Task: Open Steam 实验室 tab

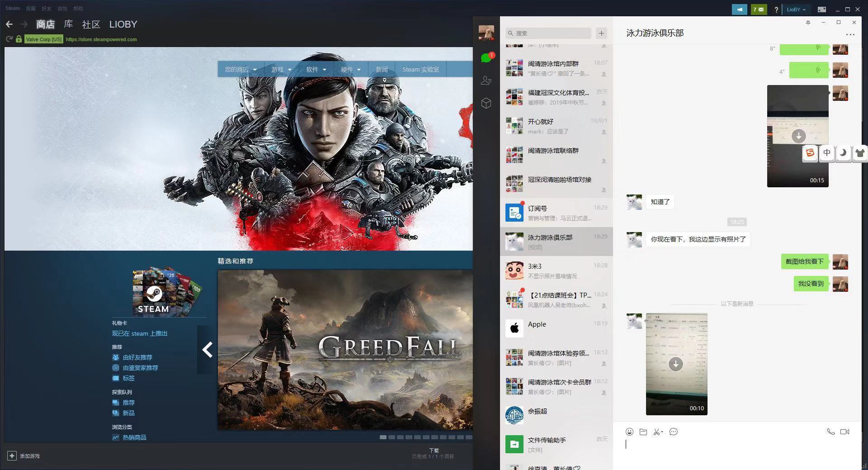Action: (x=420, y=69)
